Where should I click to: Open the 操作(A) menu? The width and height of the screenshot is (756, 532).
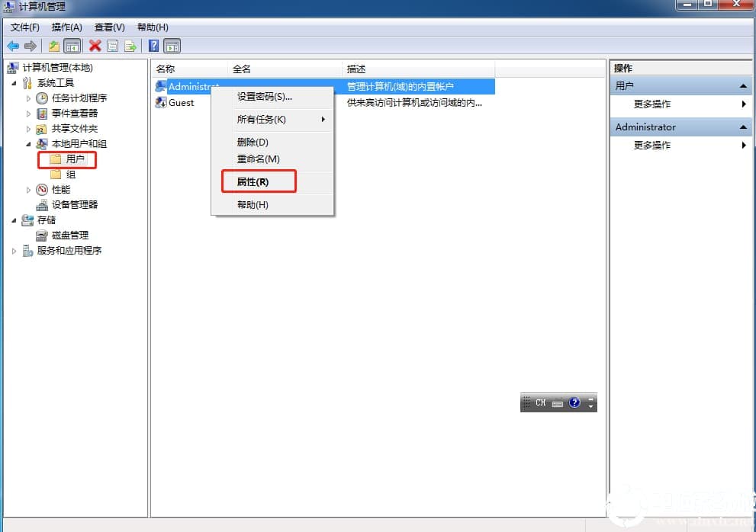coord(66,27)
